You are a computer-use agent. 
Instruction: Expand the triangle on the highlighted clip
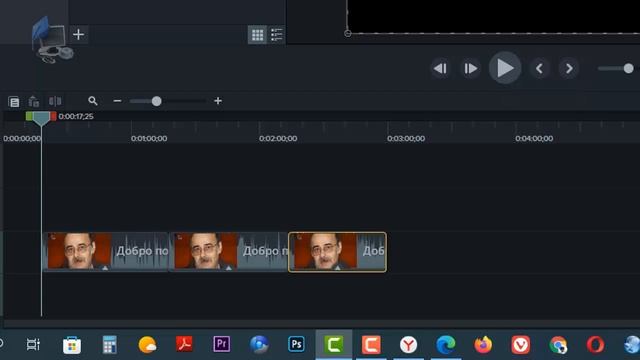(x=338, y=268)
